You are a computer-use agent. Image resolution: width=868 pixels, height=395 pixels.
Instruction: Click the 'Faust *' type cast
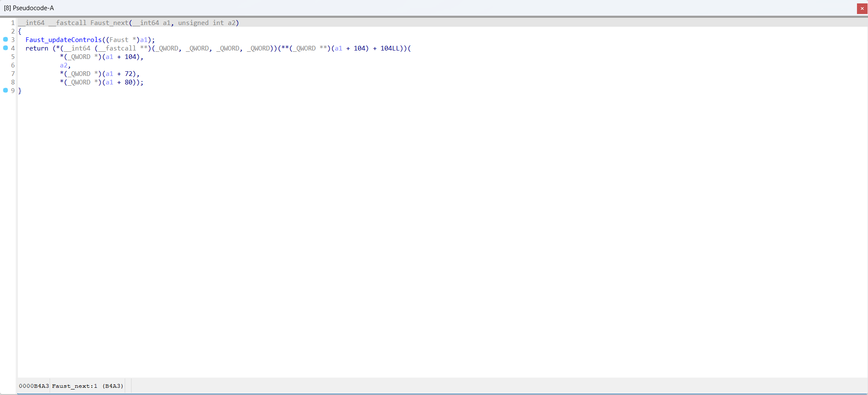point(123,40)
